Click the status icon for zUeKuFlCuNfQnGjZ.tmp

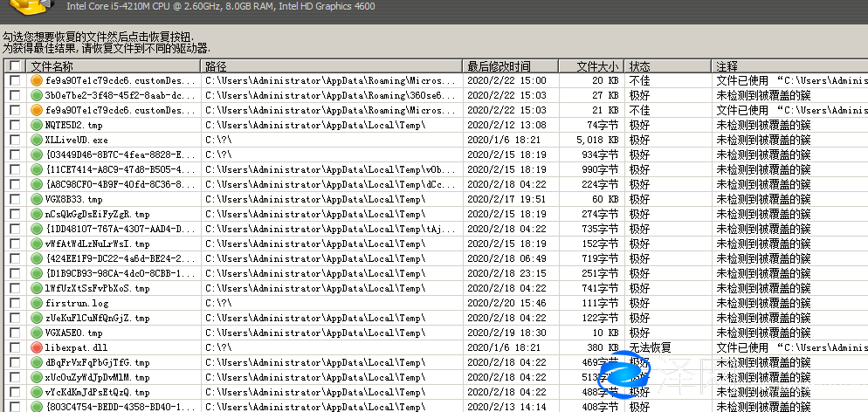[x=37, y=318]
